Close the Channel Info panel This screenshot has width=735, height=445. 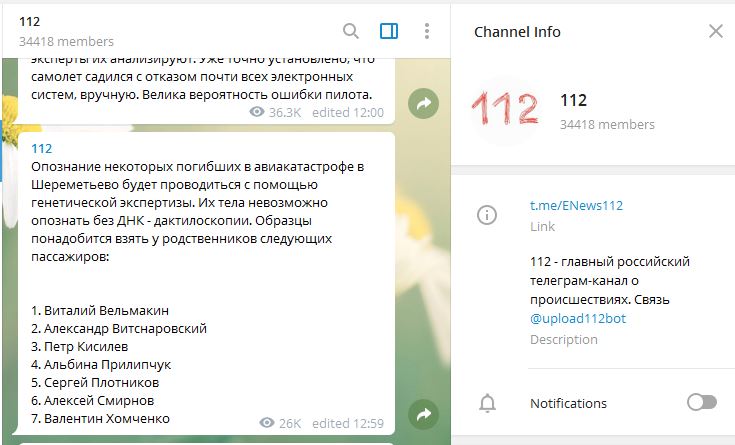click(716, 31)
